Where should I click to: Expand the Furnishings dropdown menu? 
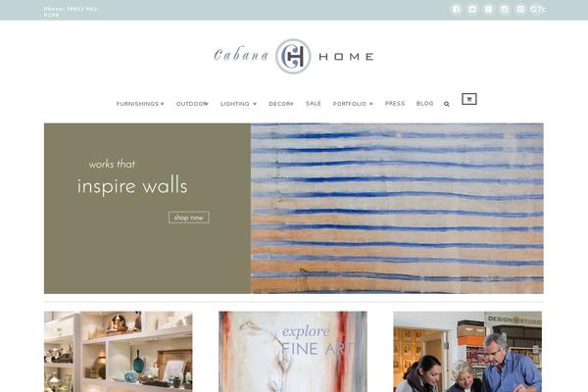[x=140, y=104]
